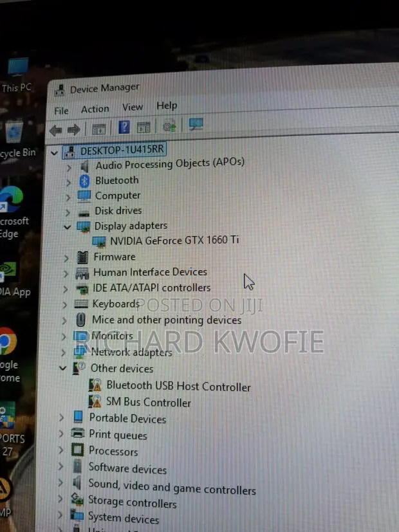Image resolution: width=399 pixels, height=532 pixels.
Task: Click the Bluetooth logo icon in tree
Action: [84, 181]
